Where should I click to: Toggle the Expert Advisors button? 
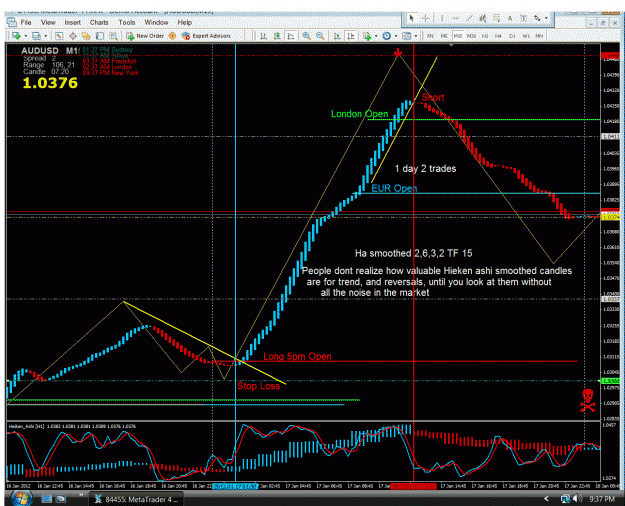click(206, 36)
